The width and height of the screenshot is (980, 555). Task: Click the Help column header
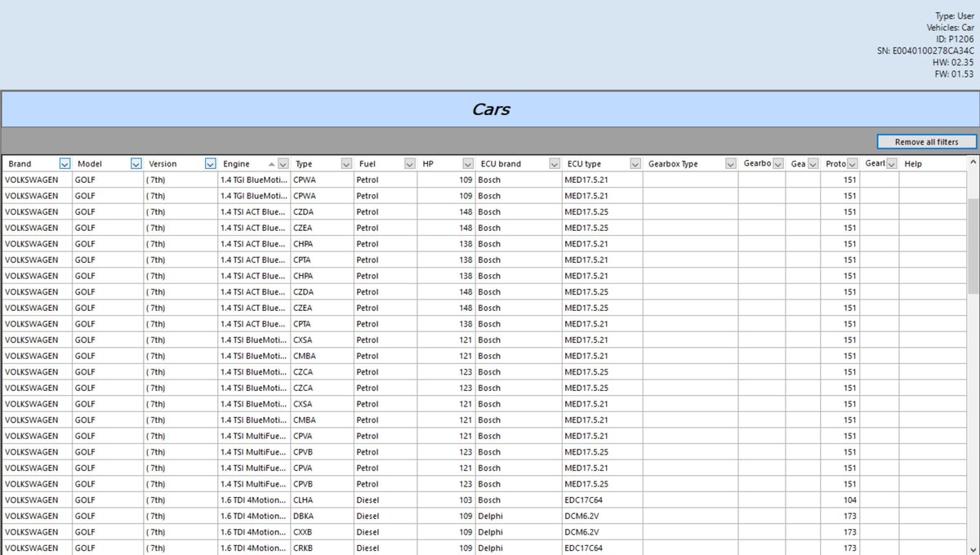(913, 164)
